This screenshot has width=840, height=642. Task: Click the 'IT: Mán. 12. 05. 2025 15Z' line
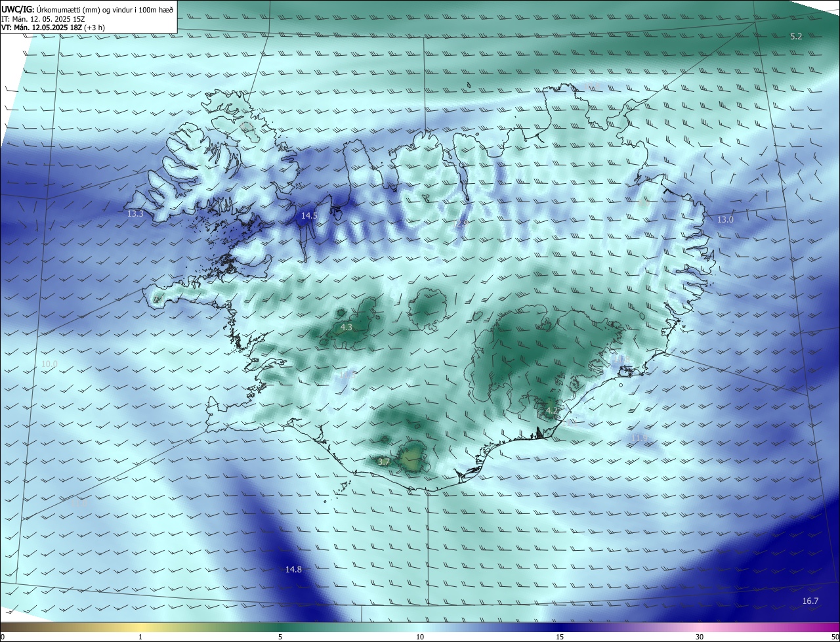click(x=43, y=19)
